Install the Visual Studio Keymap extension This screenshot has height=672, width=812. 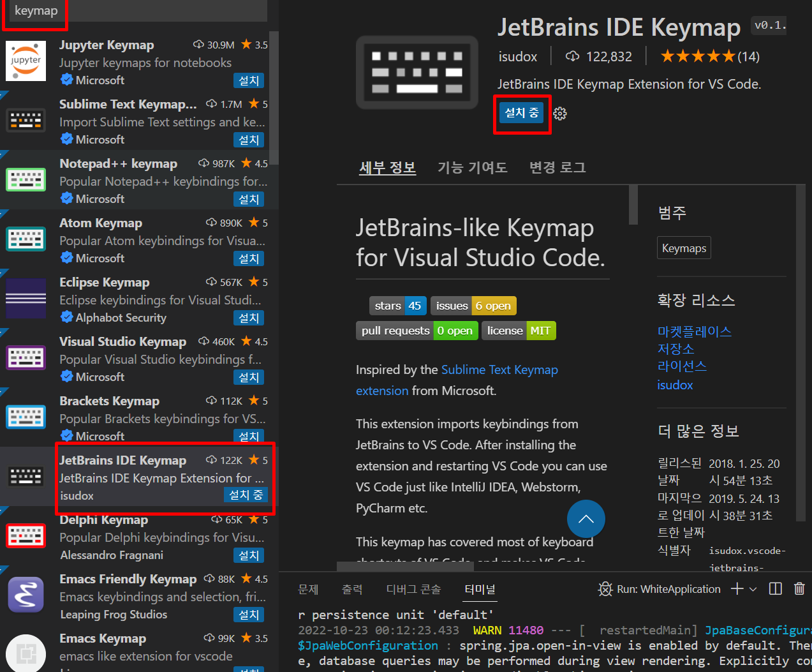coord(249,378)
